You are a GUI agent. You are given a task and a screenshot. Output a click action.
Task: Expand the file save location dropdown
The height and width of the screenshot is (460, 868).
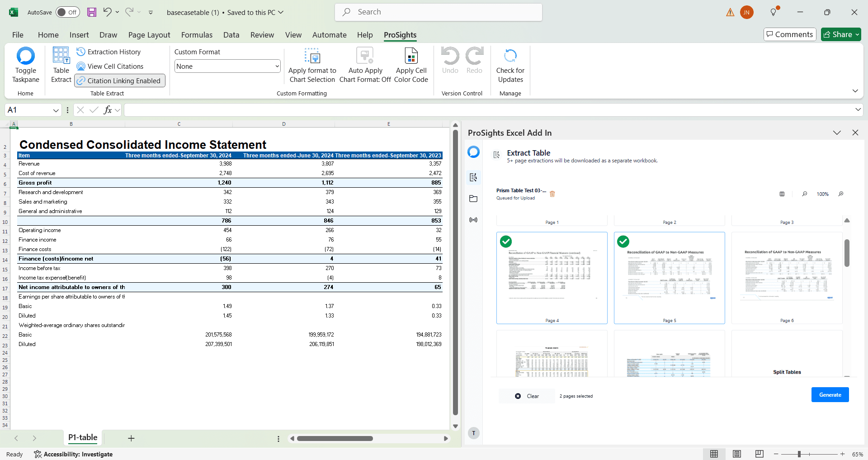[281, 12]
